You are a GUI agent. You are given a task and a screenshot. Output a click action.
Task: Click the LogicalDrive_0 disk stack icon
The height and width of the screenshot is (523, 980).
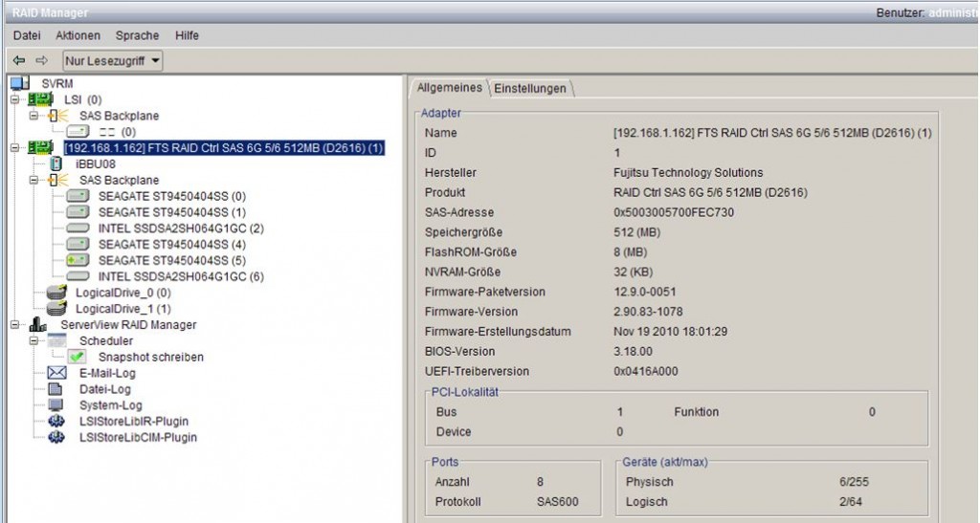coord(56,292)
